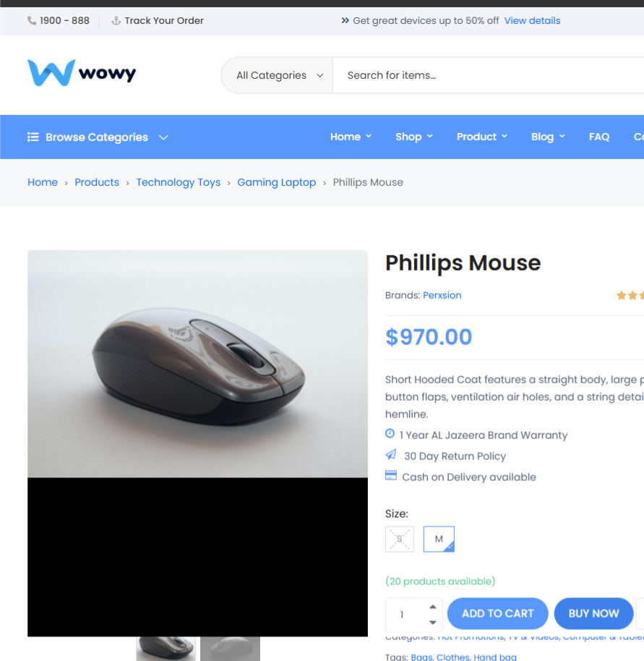Open the FAQ menu item
The width and height of the screenshot is (644, 661).
click(x=599, y=137)
